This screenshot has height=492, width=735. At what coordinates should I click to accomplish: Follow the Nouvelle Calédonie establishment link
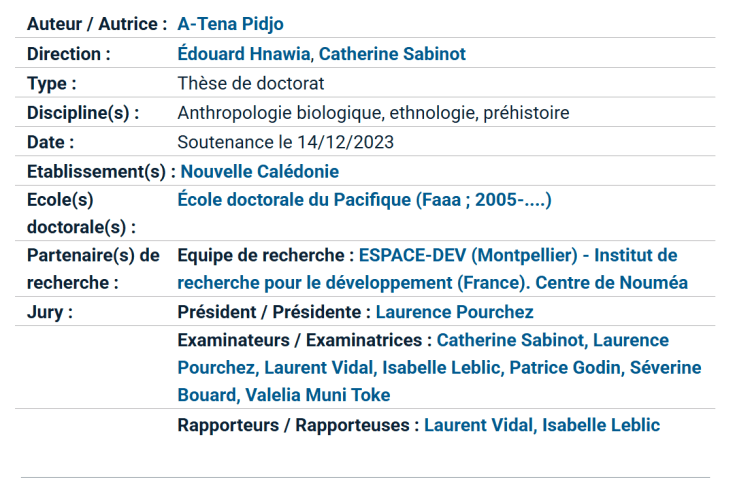tap(260, 172)
